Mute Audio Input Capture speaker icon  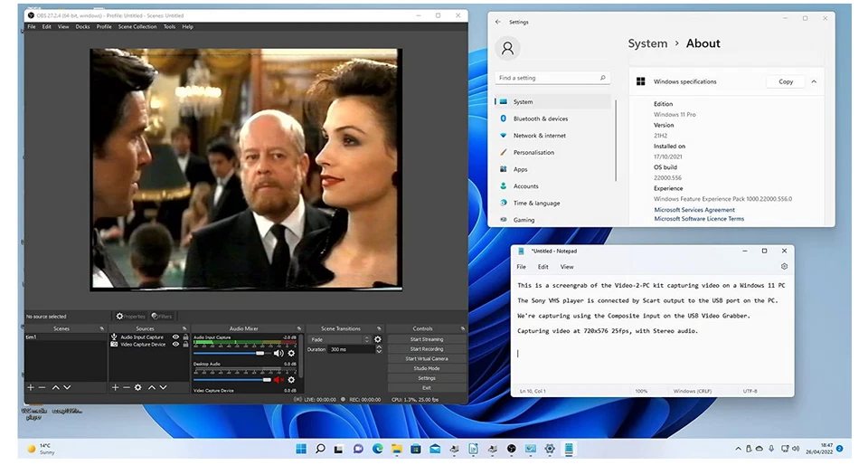click(278, 353)
